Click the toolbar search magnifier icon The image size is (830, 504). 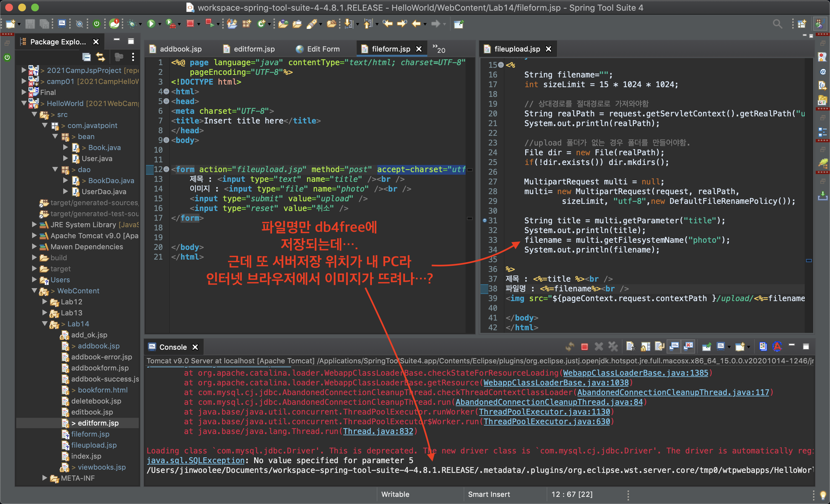(777, 24)
